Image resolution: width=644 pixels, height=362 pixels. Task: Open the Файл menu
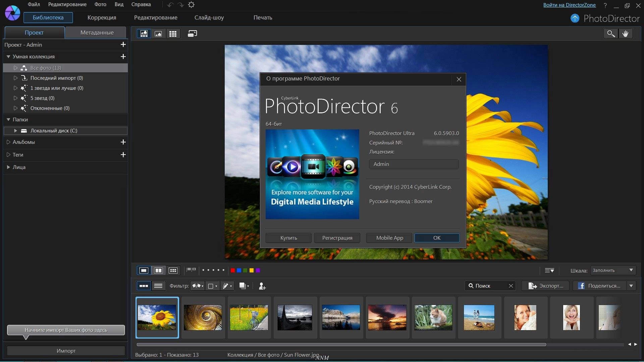[x=34, y=4]
